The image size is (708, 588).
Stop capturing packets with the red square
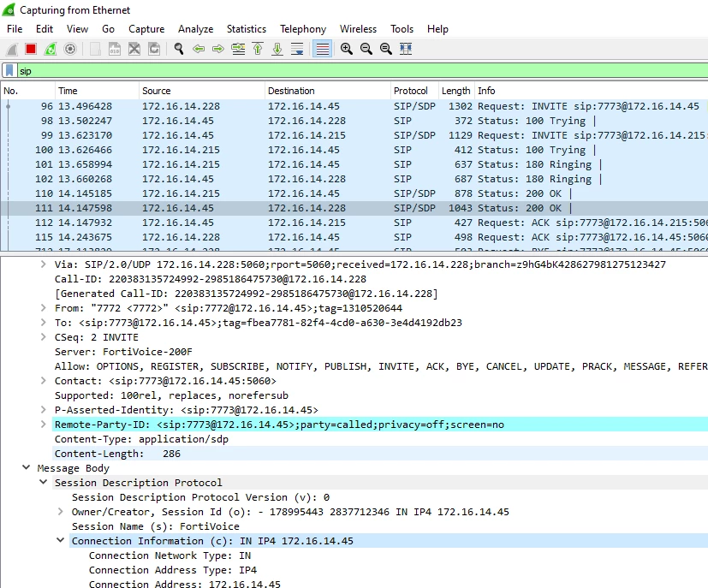coord(31,49)
